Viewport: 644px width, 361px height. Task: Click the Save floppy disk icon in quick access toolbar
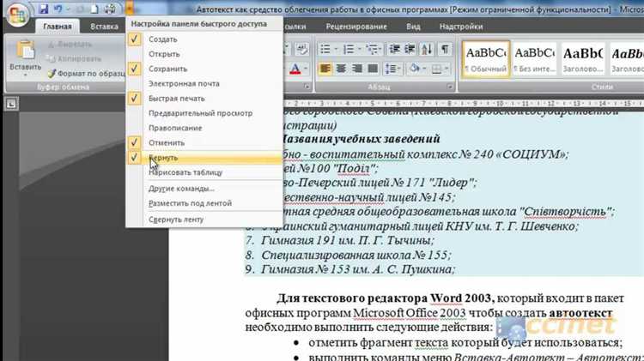43,9
